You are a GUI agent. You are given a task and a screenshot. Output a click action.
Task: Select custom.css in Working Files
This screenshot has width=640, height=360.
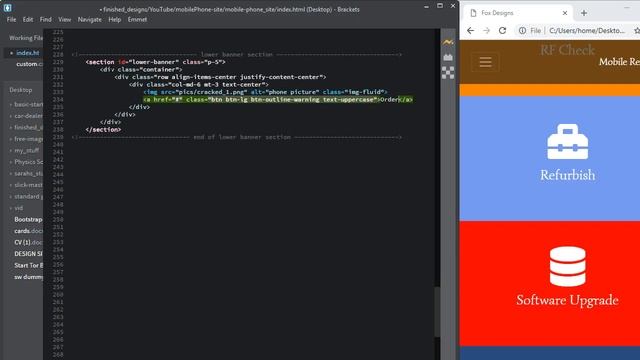click(x=29, y=64)
